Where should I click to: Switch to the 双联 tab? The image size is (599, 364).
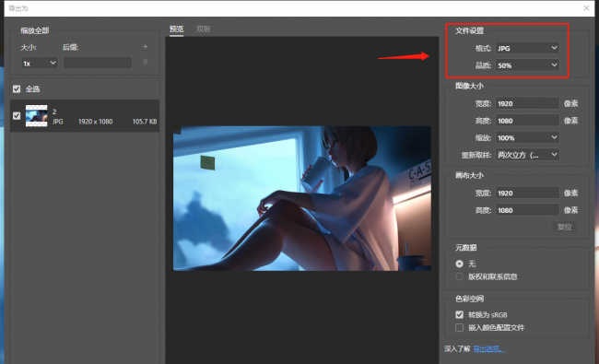click(204, 29)
